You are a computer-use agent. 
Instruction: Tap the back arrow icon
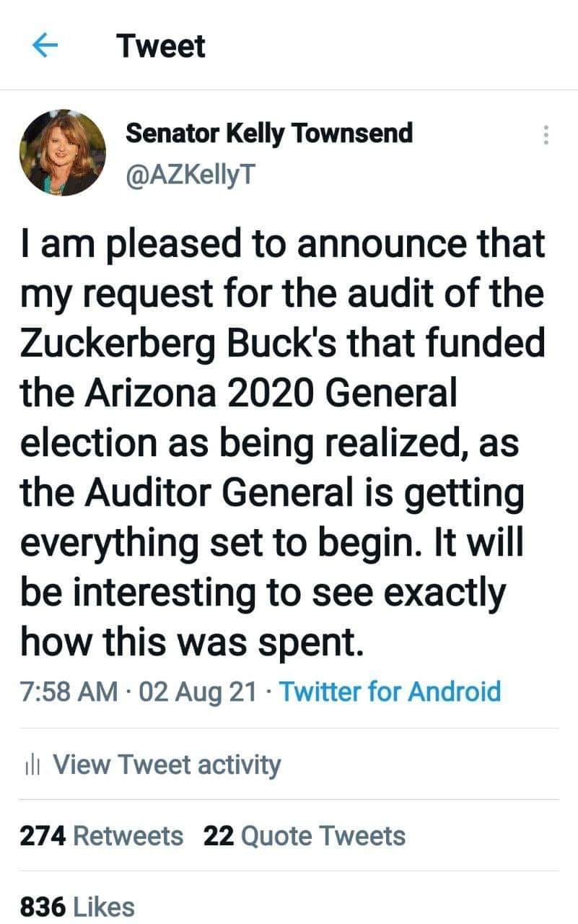[45, 46]
